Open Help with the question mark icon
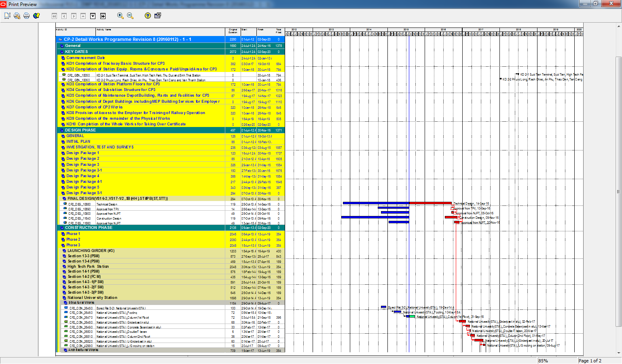Image resolution: width=622 pixels, height=364 pixels. (x=148, y=16)
